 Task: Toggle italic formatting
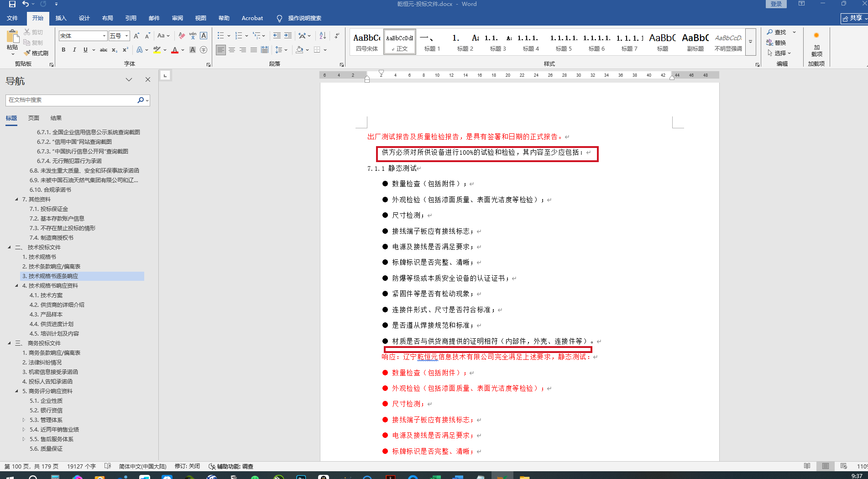[x=74, y=50]
